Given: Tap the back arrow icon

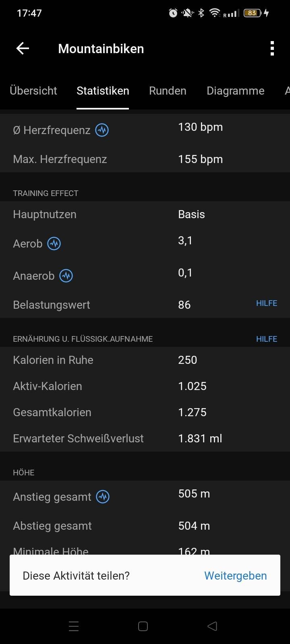Looking at the screenshot, I should [x=23, y=49].
